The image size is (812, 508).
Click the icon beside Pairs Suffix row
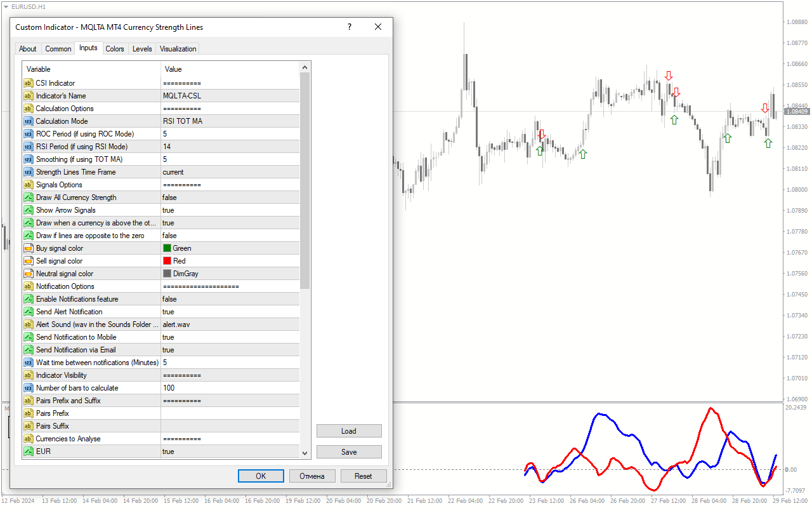click(28, 426)
